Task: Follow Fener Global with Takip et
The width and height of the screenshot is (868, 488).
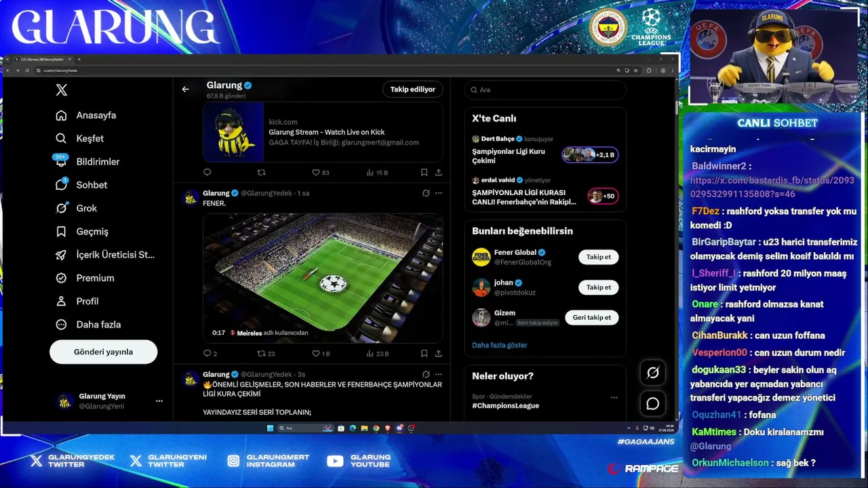Action: click(599, 257)
